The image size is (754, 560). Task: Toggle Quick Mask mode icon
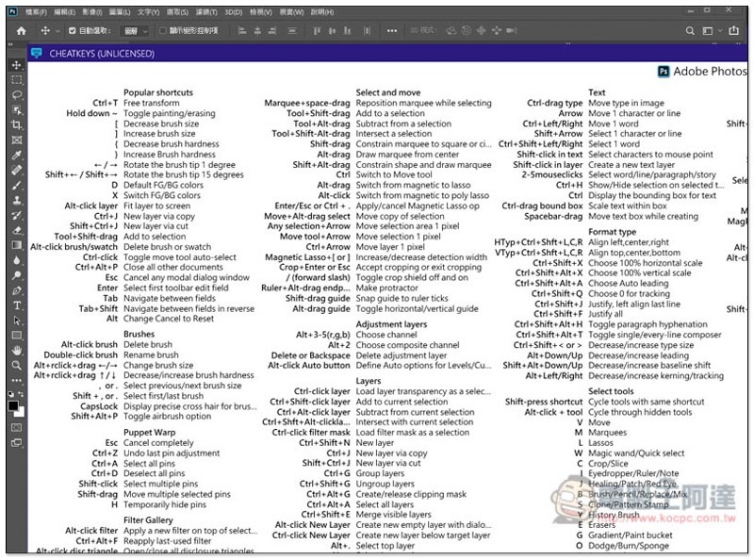(x=17, y=427)
